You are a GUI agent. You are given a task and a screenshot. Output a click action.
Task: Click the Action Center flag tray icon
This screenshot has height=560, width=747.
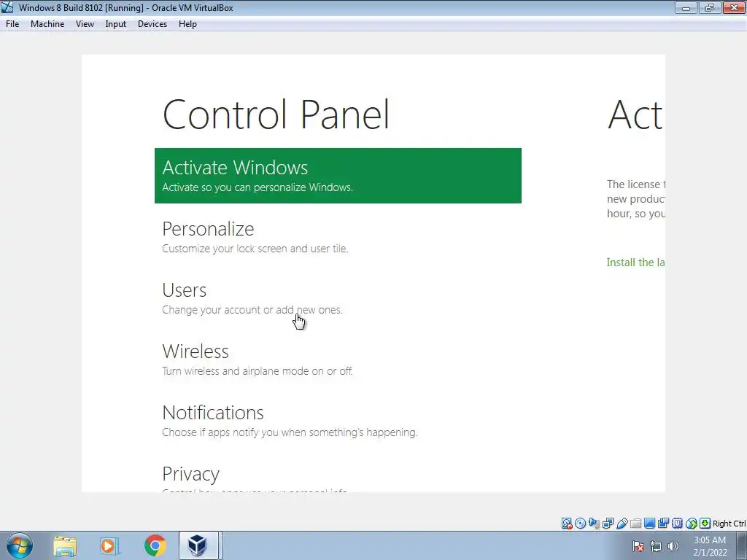tap(638, 546)
